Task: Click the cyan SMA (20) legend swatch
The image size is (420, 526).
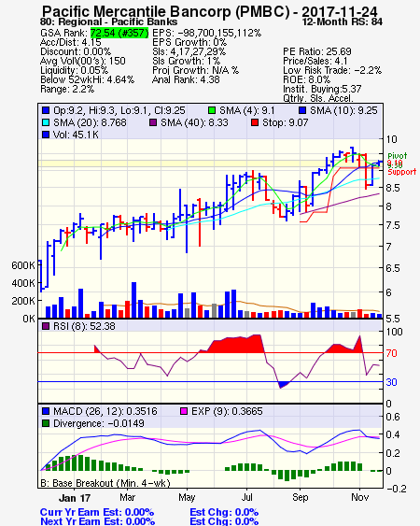Action: click(x=46, y=122)
